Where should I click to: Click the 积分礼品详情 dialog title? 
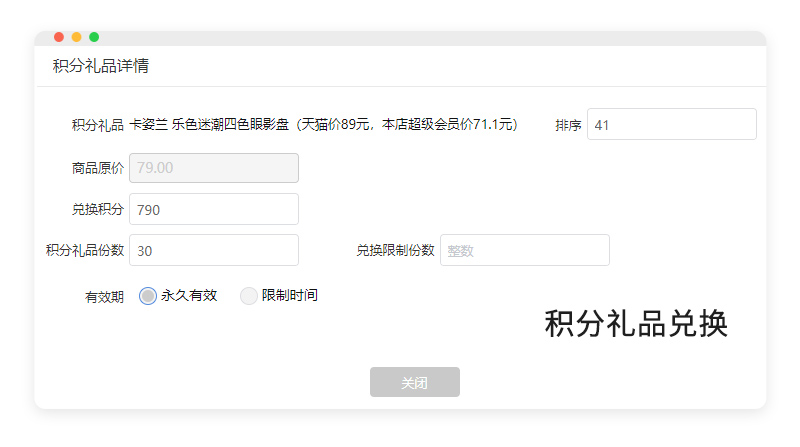click(101, 67)
